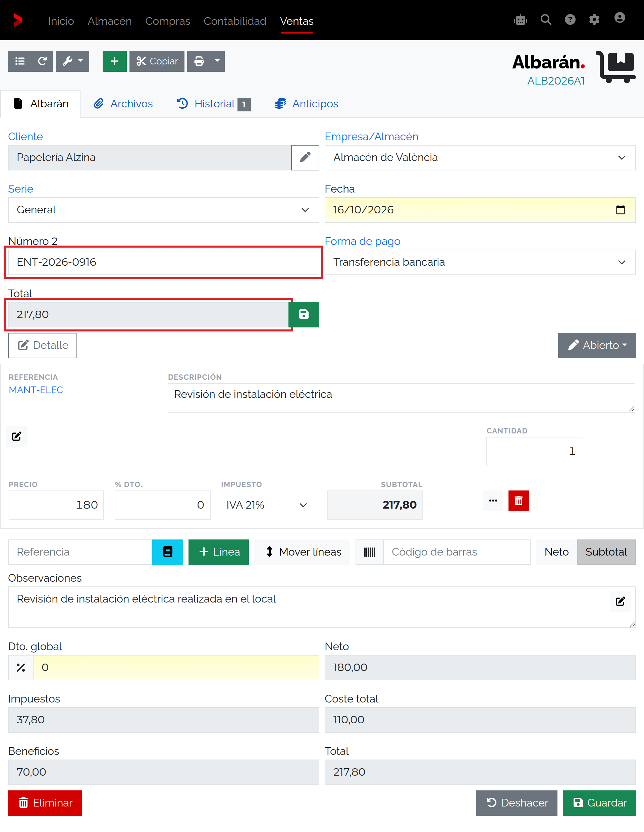Delete line with red trash icon
The width and height of the screenshot is (644, 832).
tap(518, 501)
